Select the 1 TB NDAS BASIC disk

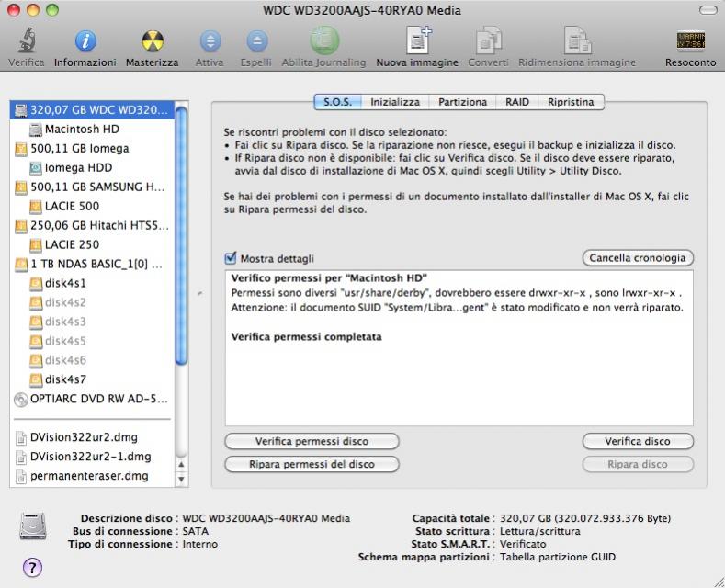point(92,264)
